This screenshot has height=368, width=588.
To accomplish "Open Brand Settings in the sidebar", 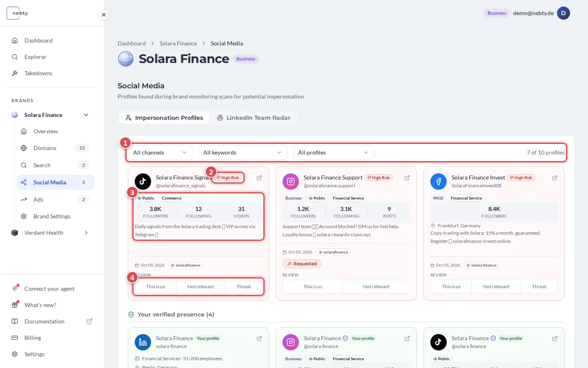I will (x=56, y=216).
